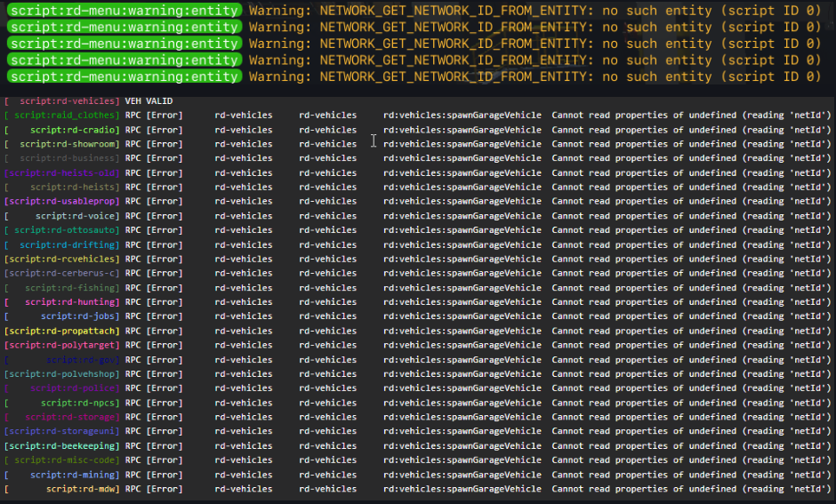Click the 'script:rd-rcvehicles' log label

62,259
